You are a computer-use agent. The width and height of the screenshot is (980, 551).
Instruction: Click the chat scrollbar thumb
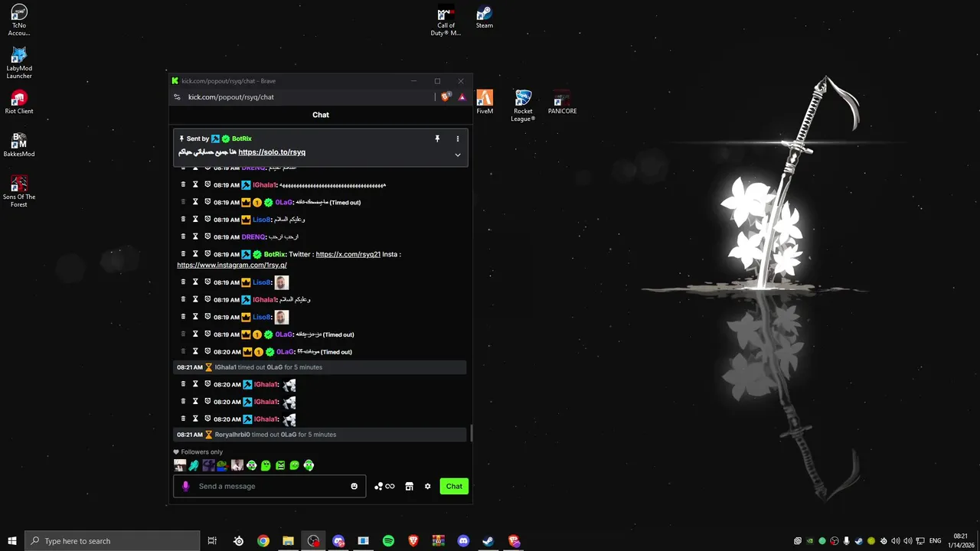[471, 433]
